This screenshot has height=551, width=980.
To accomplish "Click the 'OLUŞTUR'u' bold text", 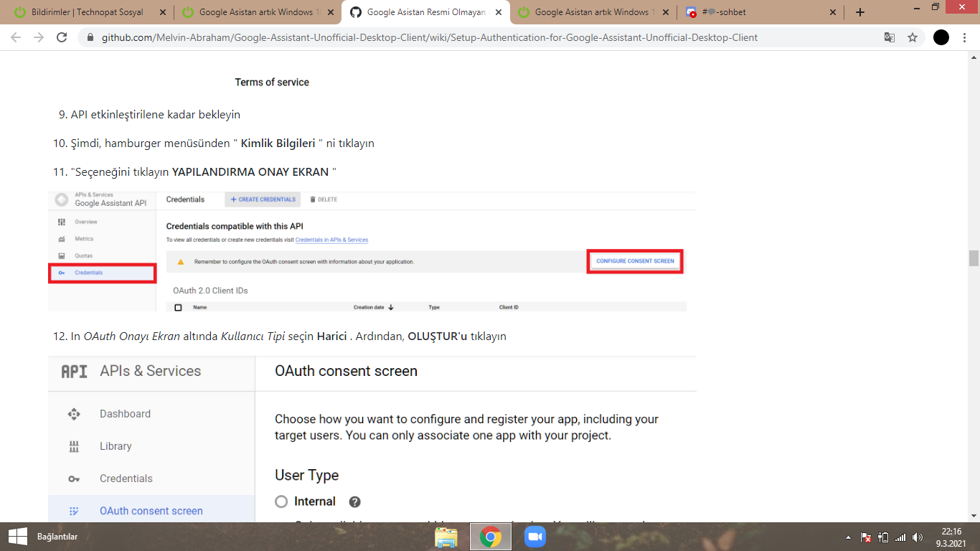I will click(438, 336).
